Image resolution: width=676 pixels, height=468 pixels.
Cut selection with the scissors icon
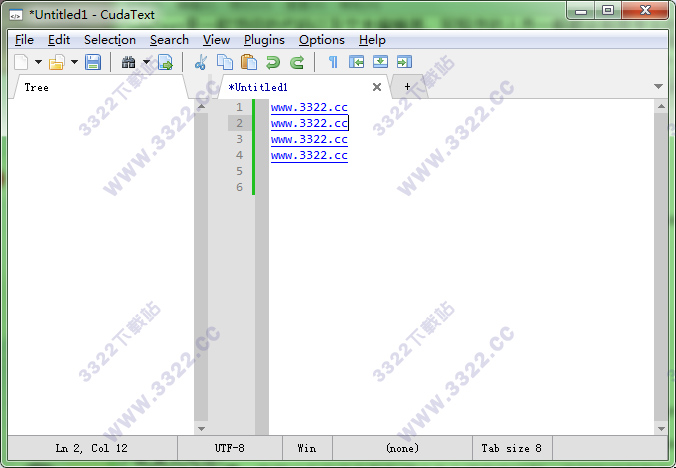click(201, 62)
